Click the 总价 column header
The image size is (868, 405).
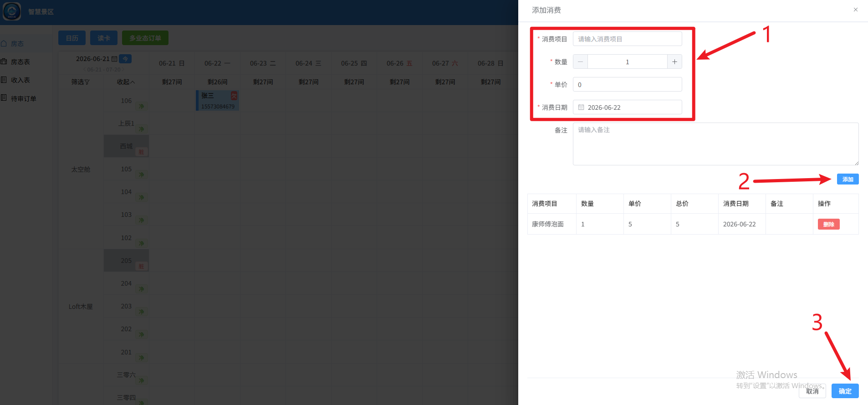pos(694,204)
